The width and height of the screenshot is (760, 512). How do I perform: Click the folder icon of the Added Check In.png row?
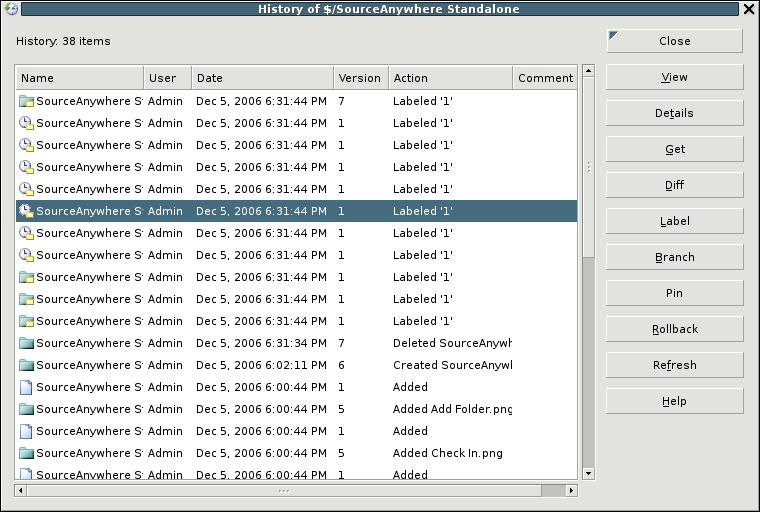(26, 453)
